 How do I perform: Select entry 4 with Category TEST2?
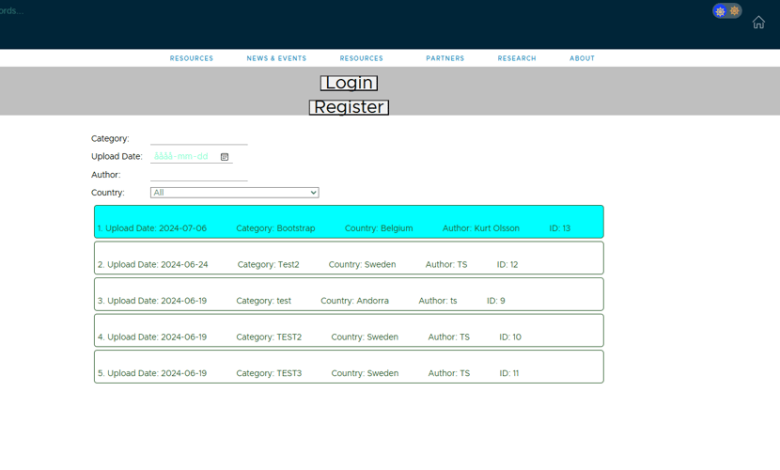(x=349, y=331)
